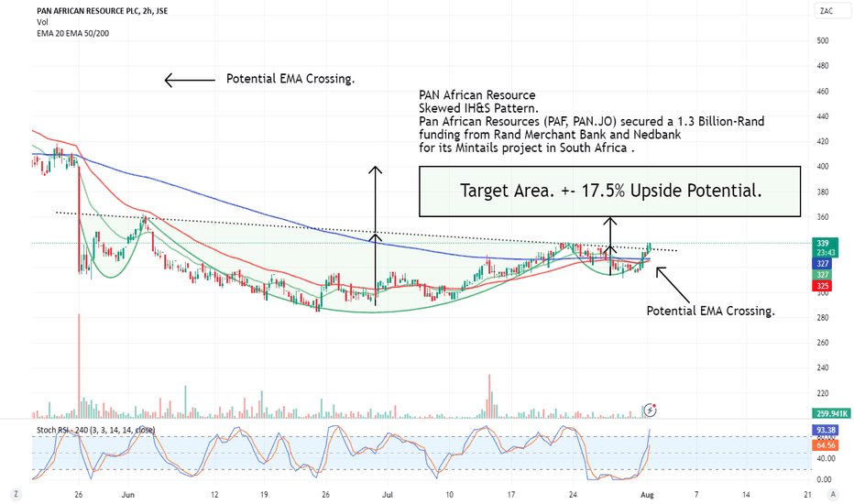Click the Jun label on the date axis
This screenshot has width=854, height=504.
pyautogui.click(x=128, y=495)
